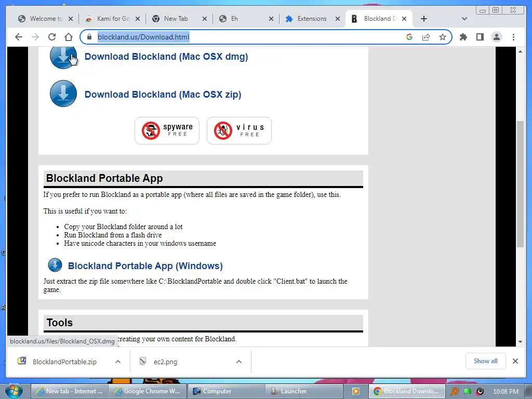Viewport: 532px width, 399px height.
Task: Click the spyware free badge
Action: (167, 130)
